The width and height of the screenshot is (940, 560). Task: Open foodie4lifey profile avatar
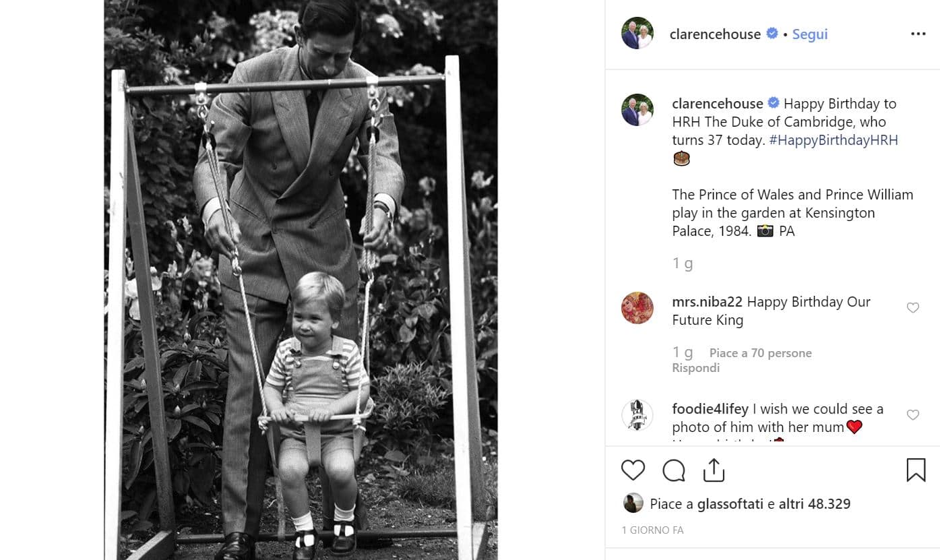[637, 415]
